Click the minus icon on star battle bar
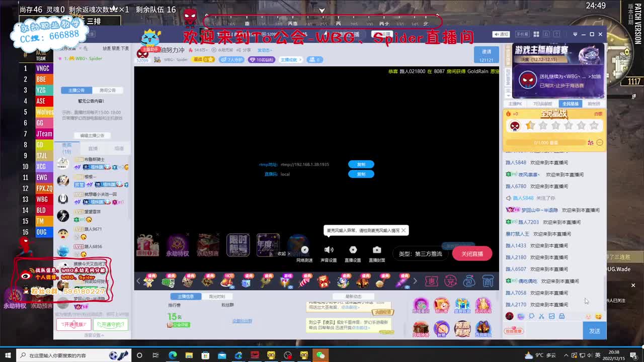The image size is (644, 362). [x=600, y=143]
